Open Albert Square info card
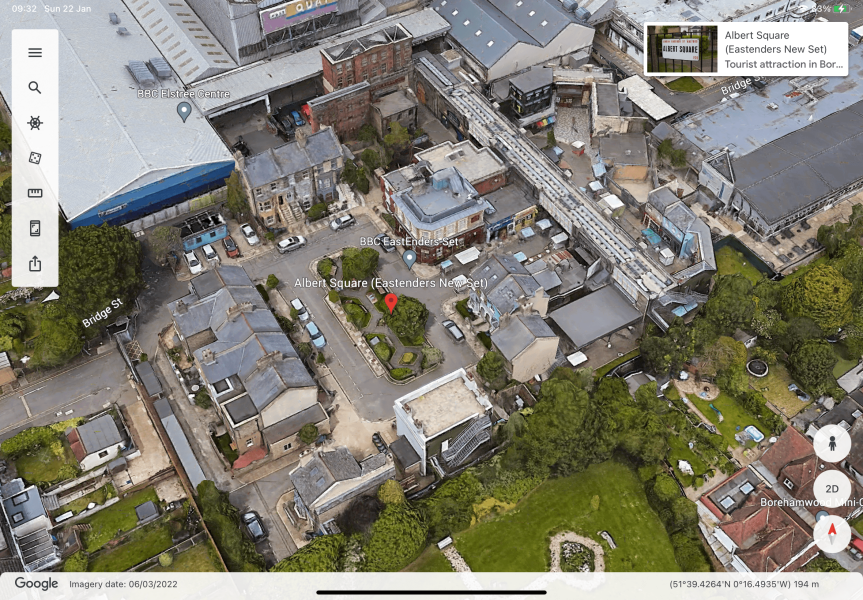Image resolution: width=863 pixels, height=600 pixels. pyautogui.click(x=746, y=49)
